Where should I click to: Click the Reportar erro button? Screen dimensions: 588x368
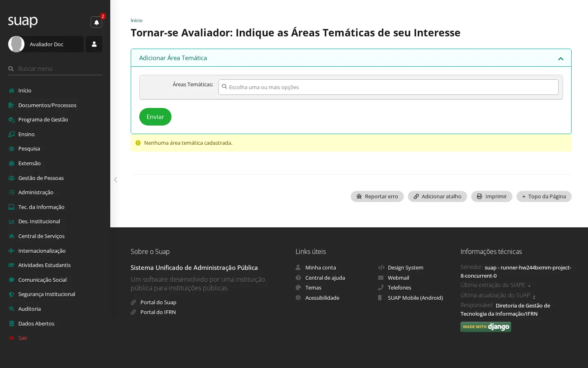[377, 196]
